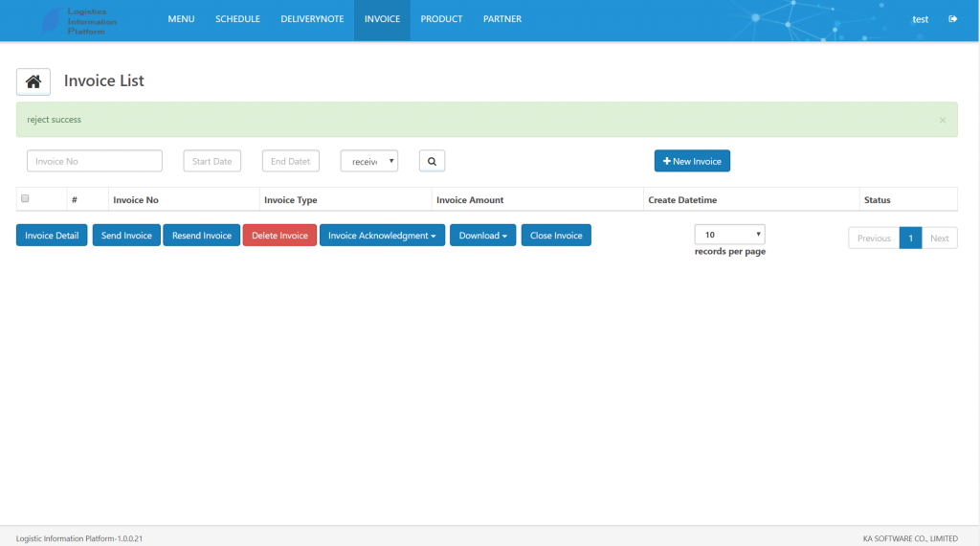Go to the Next page link

940,239
